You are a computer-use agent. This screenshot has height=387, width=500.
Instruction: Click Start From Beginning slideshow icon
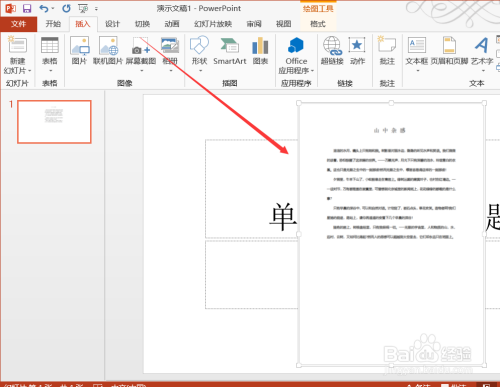(83, 8)
